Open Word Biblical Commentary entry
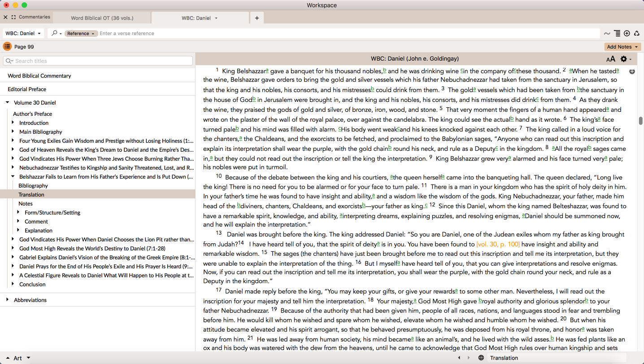Image resolution: width=644 pixels, height=364 pixels. pyautogui.click(x=39, y=76)
